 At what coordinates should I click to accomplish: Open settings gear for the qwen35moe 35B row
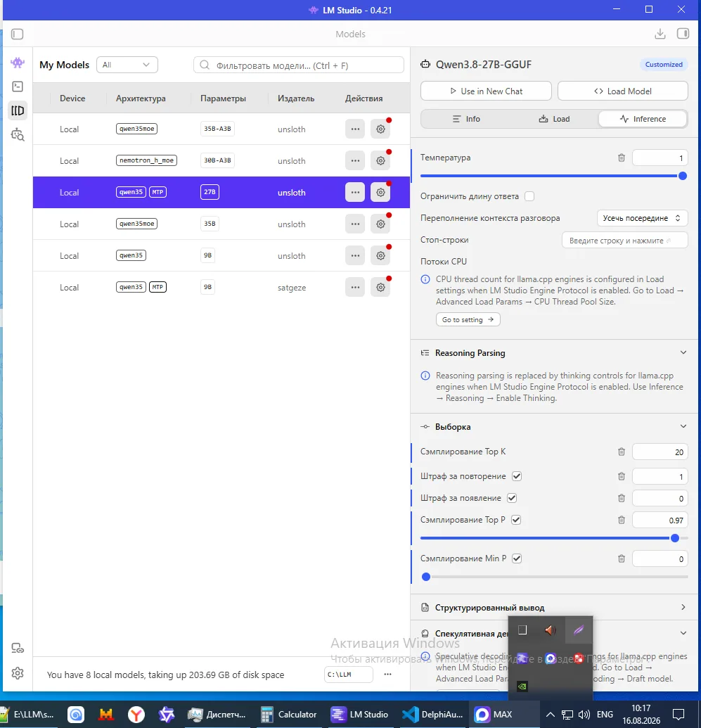380,224
